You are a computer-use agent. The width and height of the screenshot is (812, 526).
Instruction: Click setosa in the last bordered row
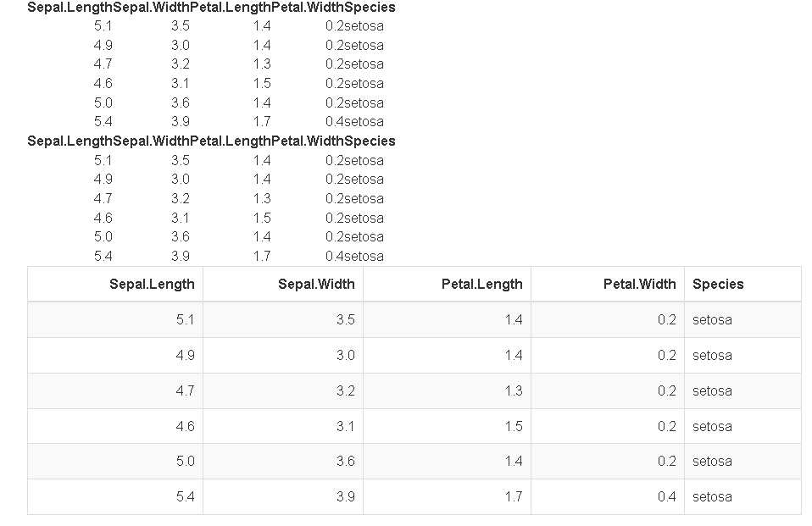(x=712, y=497)
